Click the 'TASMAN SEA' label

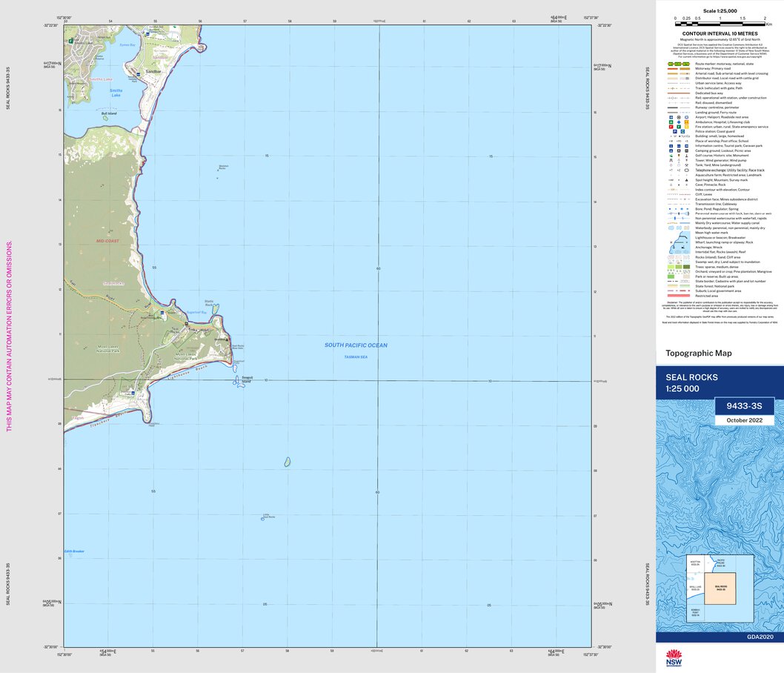(x=356, y=357)
